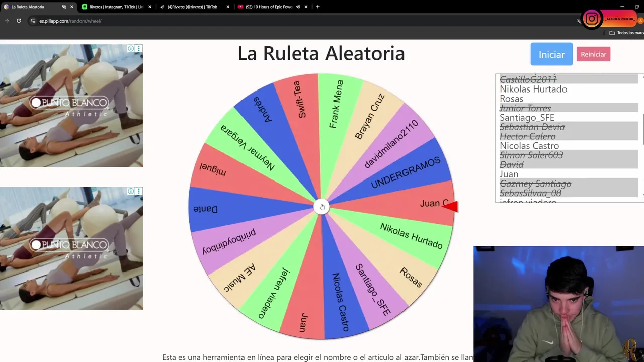The width and height of the screenshot is (644, 362).
Task: Click the davidmilano2110 wheel segment
Action: 391,144
